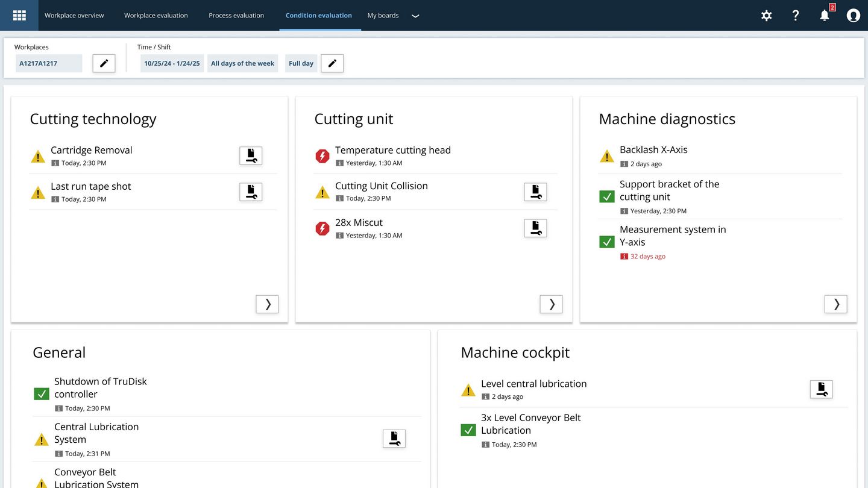This screenshot has width=868, height=488.
Task: Edit the Time / Shift filter
Action: pos(332,63)
